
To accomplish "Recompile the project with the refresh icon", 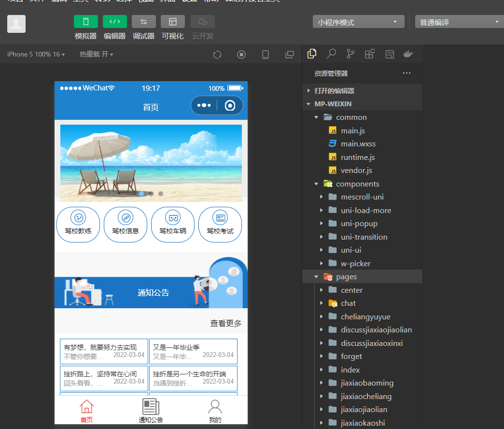I will [217, 54].
